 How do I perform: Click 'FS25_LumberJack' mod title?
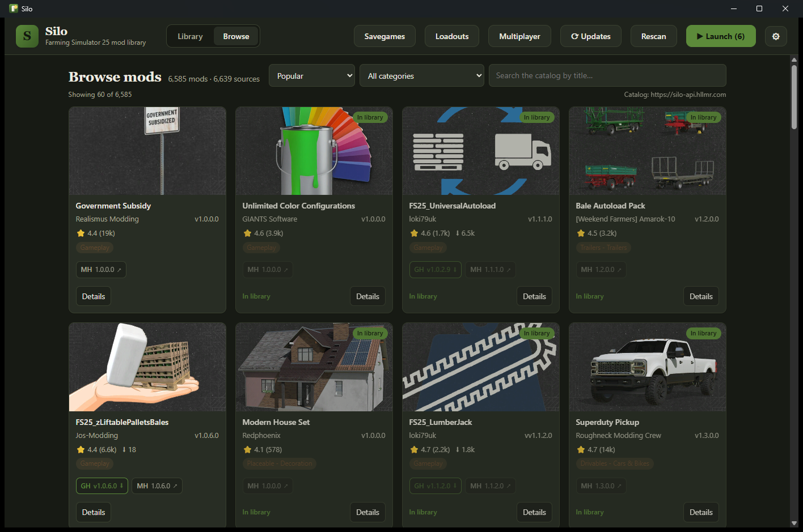click(x=440, y=422)
